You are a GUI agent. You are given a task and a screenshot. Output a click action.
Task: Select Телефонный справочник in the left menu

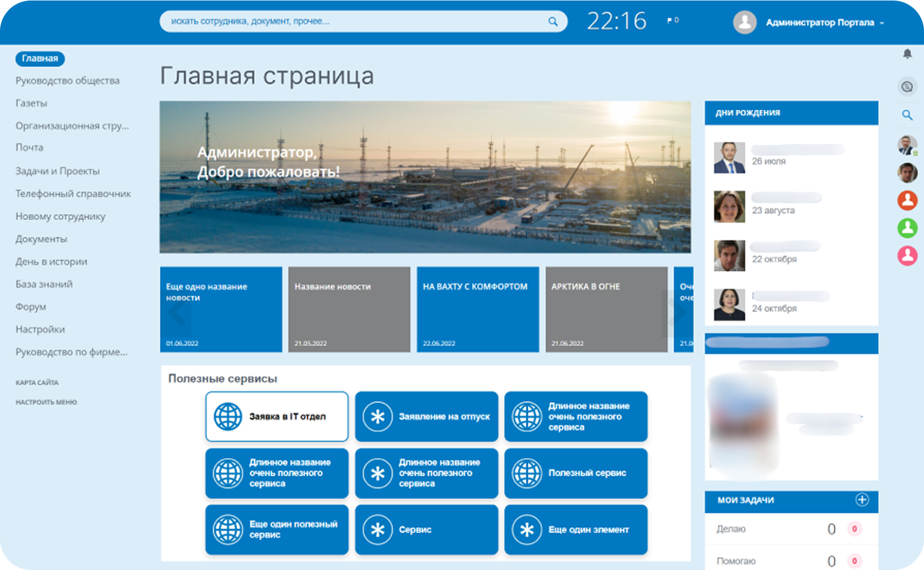pos(73,194)
